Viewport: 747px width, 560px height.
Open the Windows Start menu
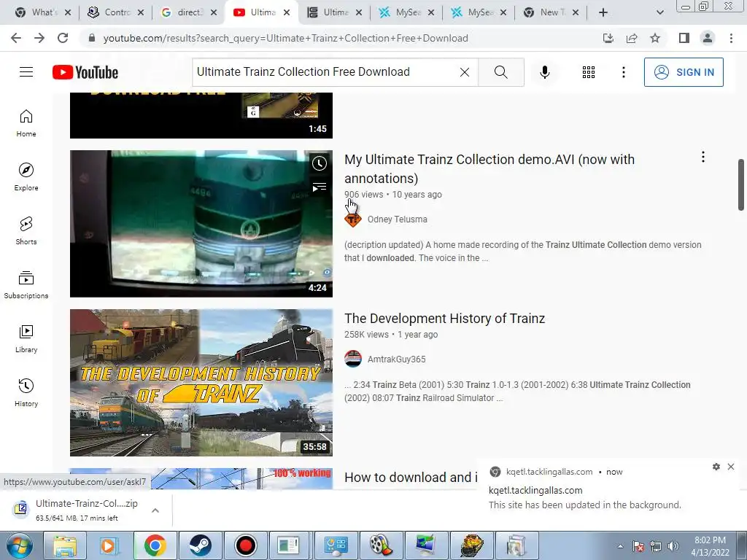point(20,545)
